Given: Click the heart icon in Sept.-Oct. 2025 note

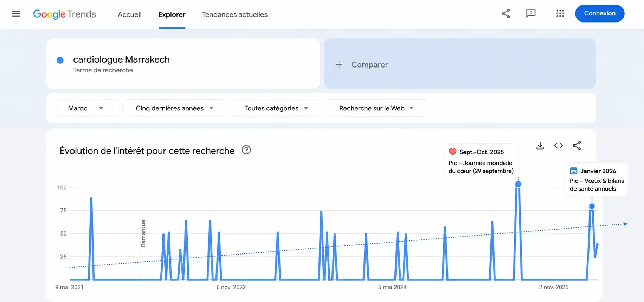Looking at the screenshot, I should [x=452, y=152].
